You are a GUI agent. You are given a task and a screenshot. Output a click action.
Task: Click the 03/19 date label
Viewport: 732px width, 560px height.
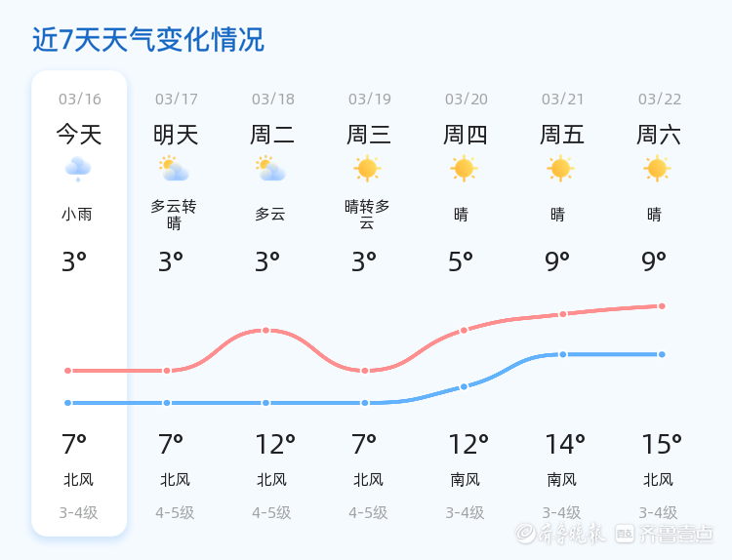[x=369, y=99]
